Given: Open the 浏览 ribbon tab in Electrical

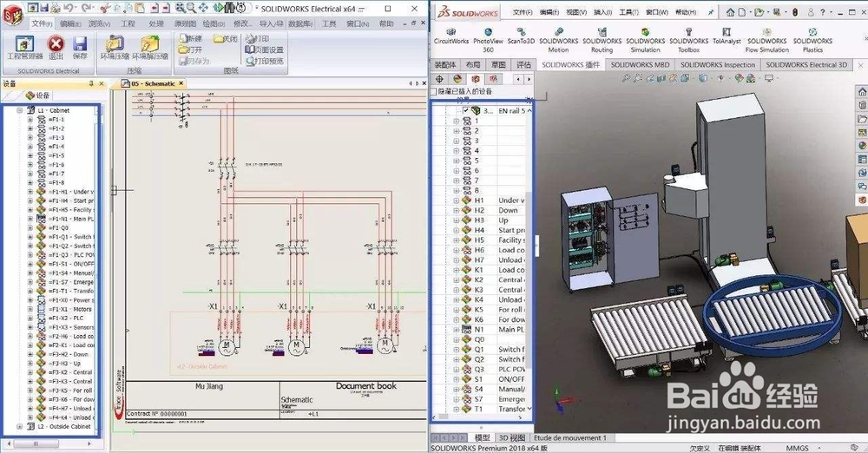Looking at the screenshot, I should pyautogui.click(x=100, y=23).
